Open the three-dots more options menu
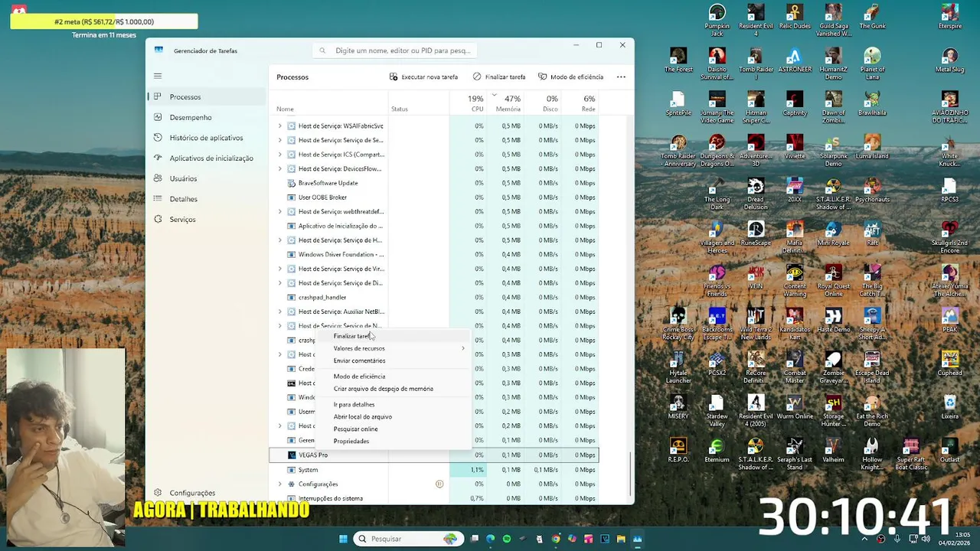The height and width of the screenshot is (551, 980). pyautogui.click(x=621, y=77)
